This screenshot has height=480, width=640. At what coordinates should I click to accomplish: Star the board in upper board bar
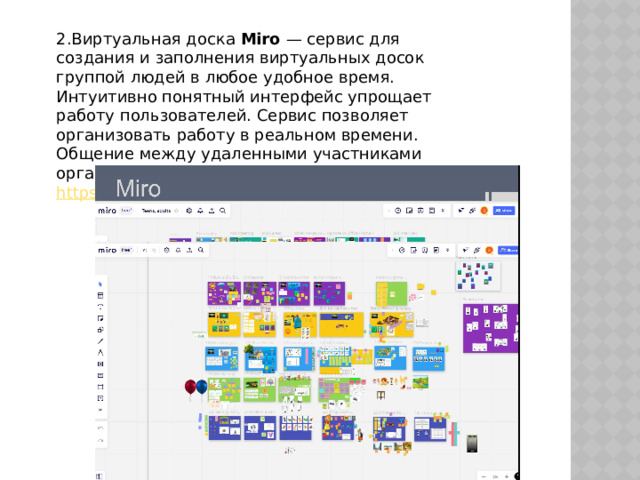pos(176,211)
